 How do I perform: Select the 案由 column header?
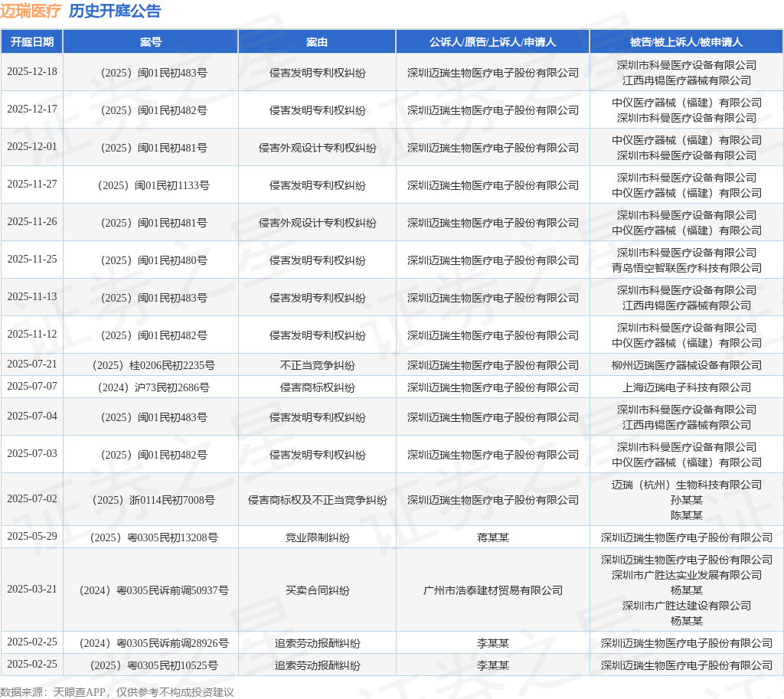pos(317,42)
